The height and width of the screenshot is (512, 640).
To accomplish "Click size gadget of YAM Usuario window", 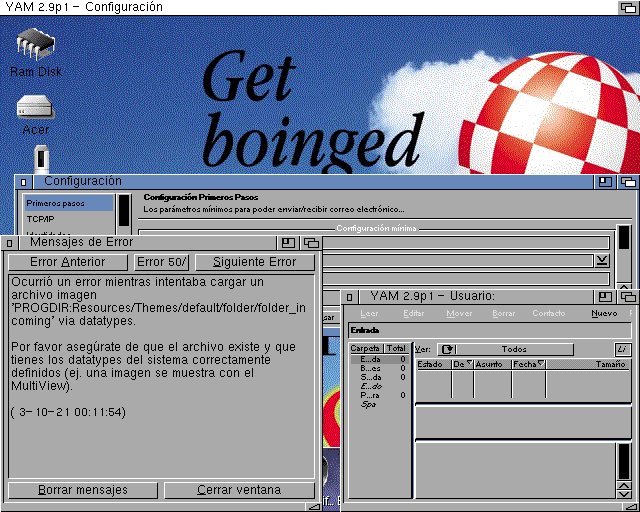I will click(x=633, y=506).
